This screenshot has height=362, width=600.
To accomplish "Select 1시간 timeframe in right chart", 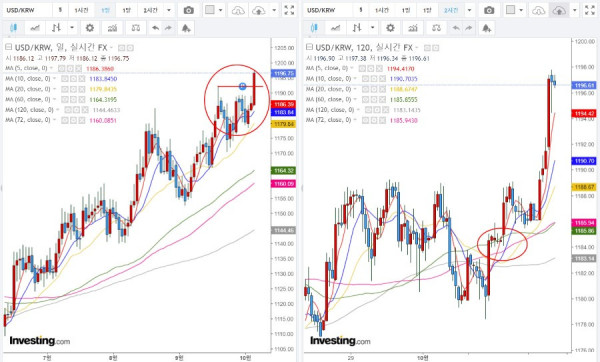I will point(382,10).
